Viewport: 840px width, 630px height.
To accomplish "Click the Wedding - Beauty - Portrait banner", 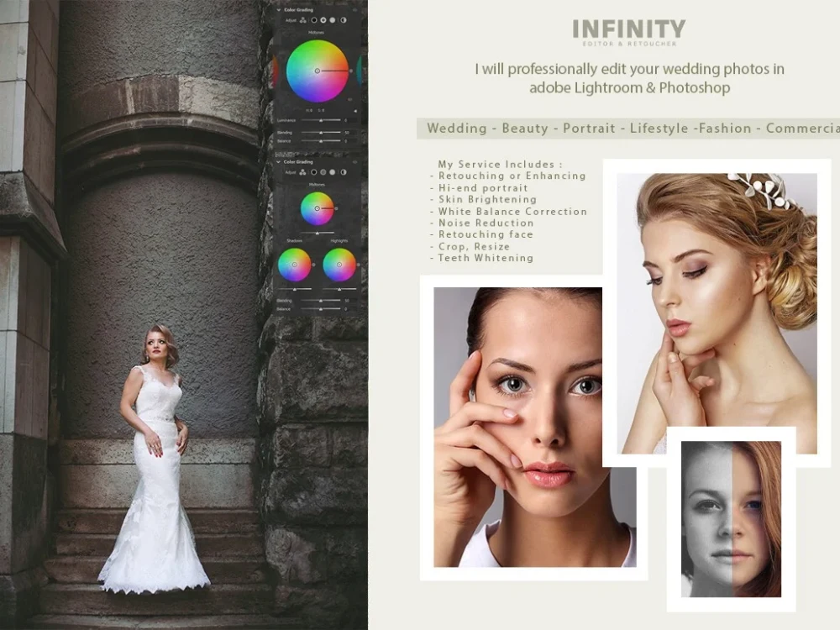I will point(628,128).
